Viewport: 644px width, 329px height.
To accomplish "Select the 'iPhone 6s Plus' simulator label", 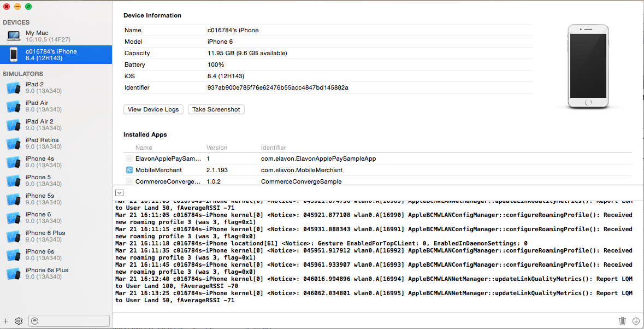I will coord(47,270).
